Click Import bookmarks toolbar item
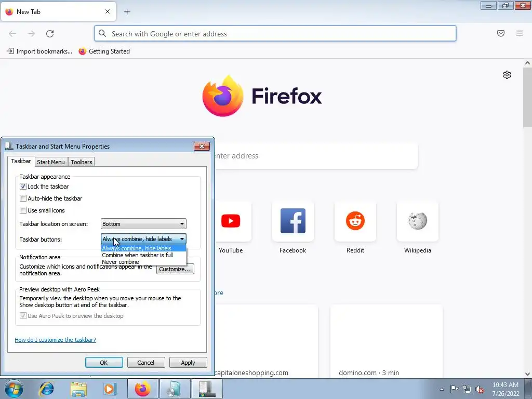The width and height of the screenshot is (532, 399). (x=39, y=51)
